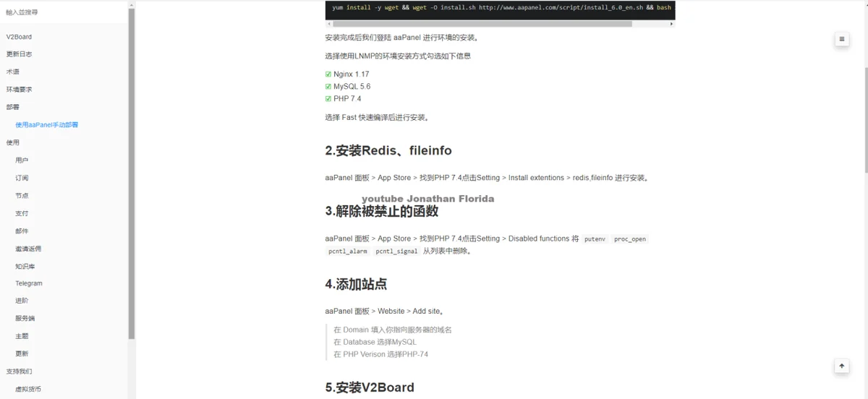Click the back-to-top arrow button

click(x=841, y=366)
